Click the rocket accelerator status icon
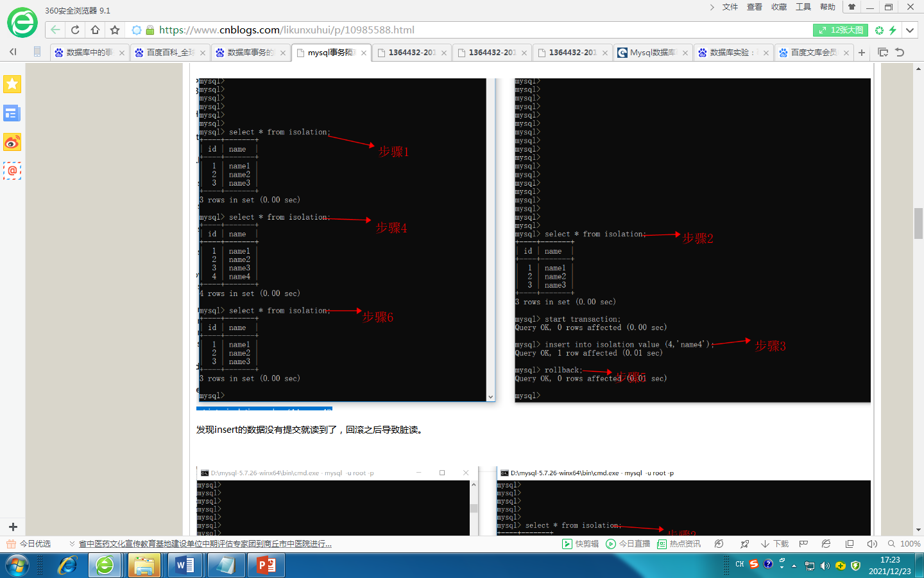Screen dimensions: 924x578 pos(744,544)
